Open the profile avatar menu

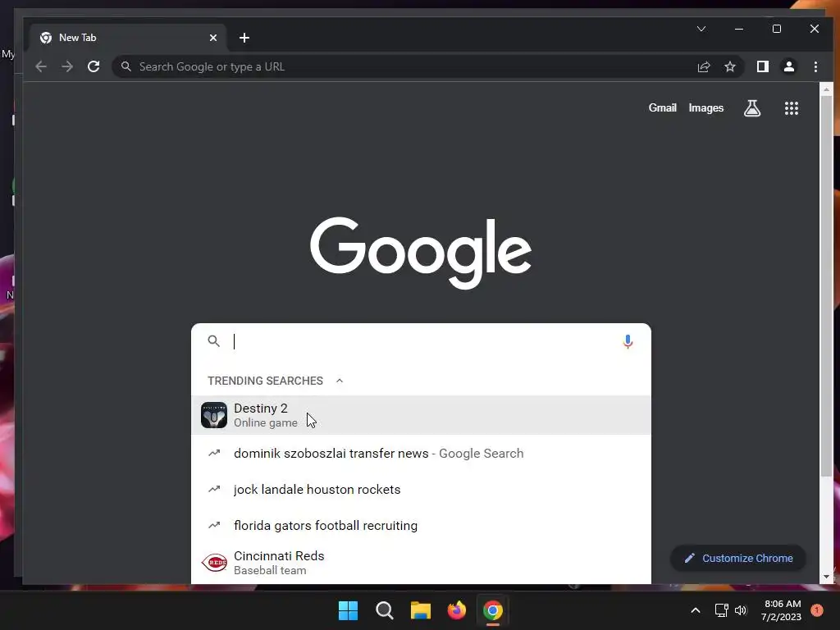click(x=788, y=66)
